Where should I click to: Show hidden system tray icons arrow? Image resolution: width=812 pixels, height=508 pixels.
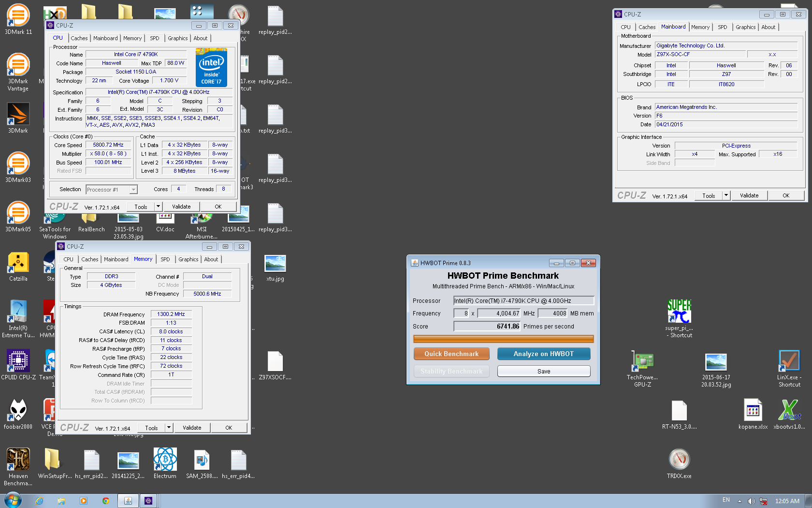point(739,501)
